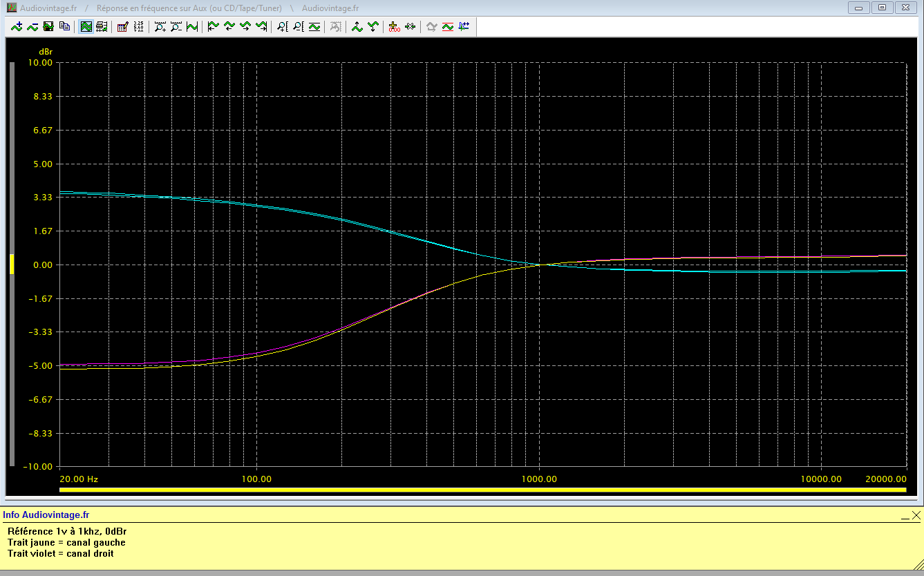Screen dimensions: 924x576
Task: Click the numeric values table icon
Action: pos(139,27)
